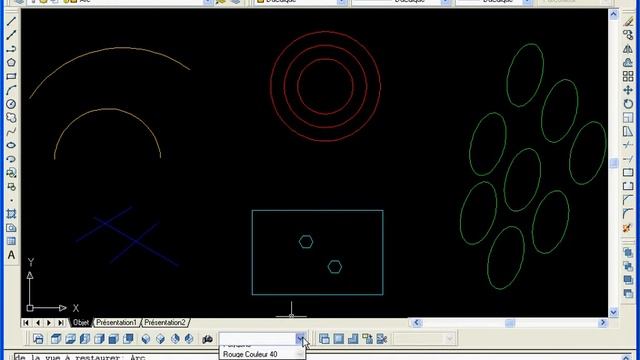Open the Named Views dialog icon
Viewport: 640px width, 360px height.
(38, 339)
